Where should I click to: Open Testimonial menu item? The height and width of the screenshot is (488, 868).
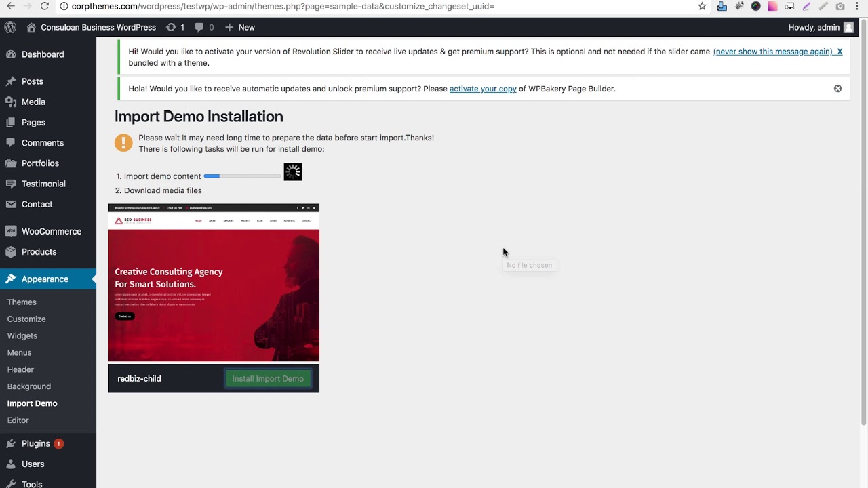click(x=43, y=184)
